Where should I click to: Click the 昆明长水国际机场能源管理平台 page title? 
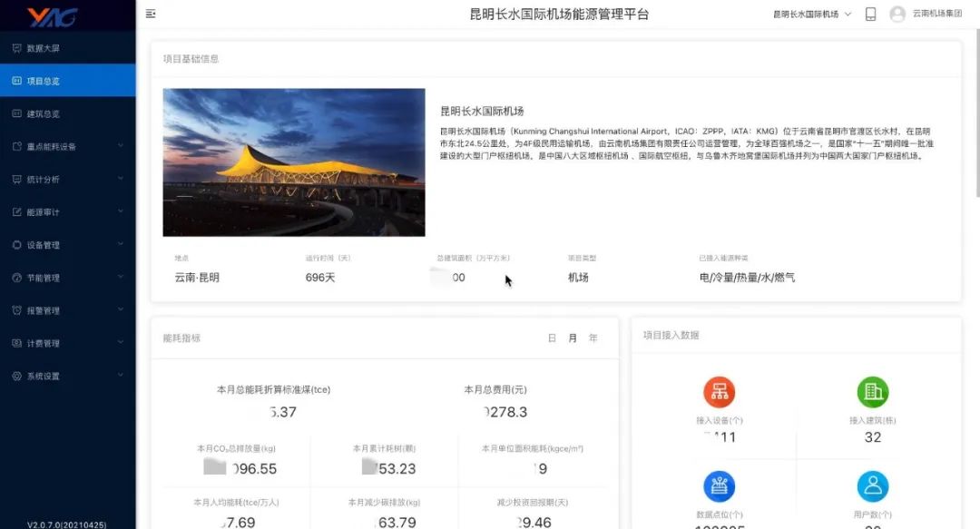click(559, 14)
